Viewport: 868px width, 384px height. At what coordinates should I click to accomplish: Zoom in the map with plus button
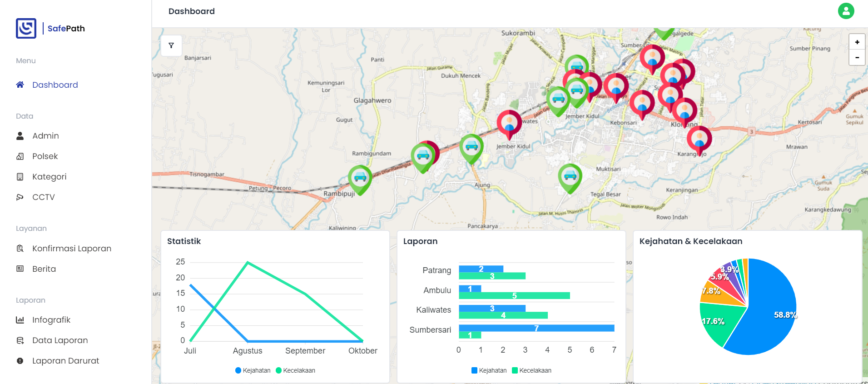(857, 42)
